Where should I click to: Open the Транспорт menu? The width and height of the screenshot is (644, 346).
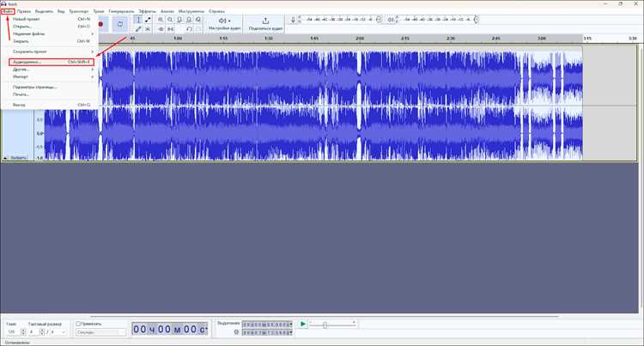click(78, 11)
